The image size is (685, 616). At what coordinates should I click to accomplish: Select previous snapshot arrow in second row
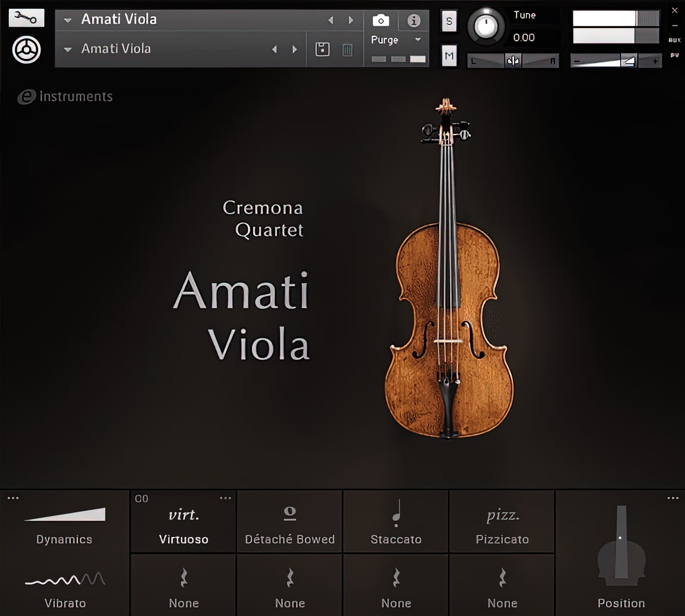[275, 49]
